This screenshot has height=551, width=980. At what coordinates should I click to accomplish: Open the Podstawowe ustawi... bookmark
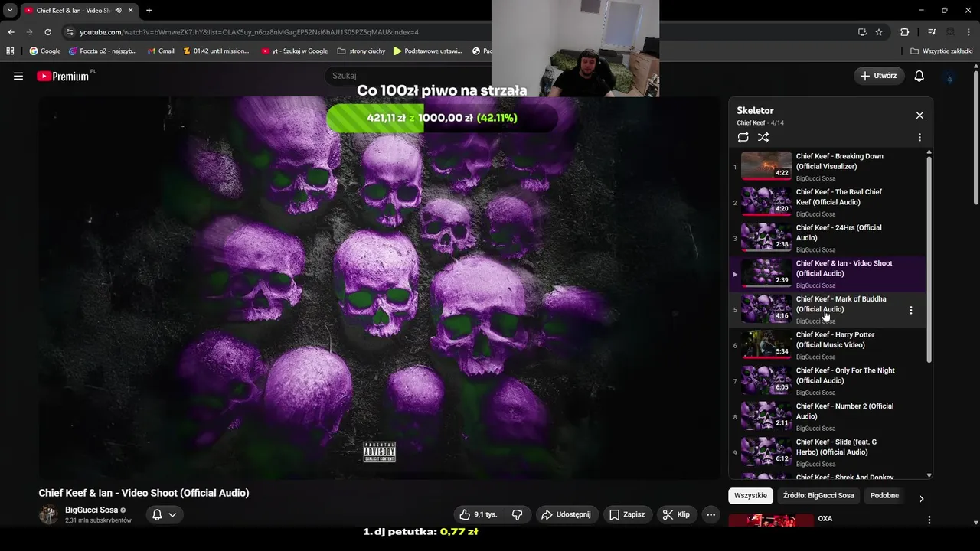[428, 51]
